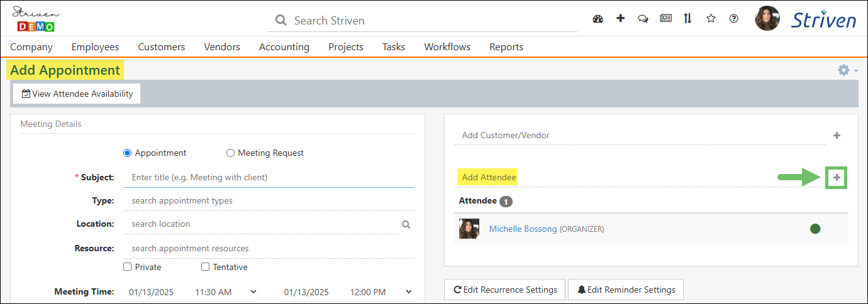868x304 pixels.
Task: Open the chat discussions icon
Action: 643,19
